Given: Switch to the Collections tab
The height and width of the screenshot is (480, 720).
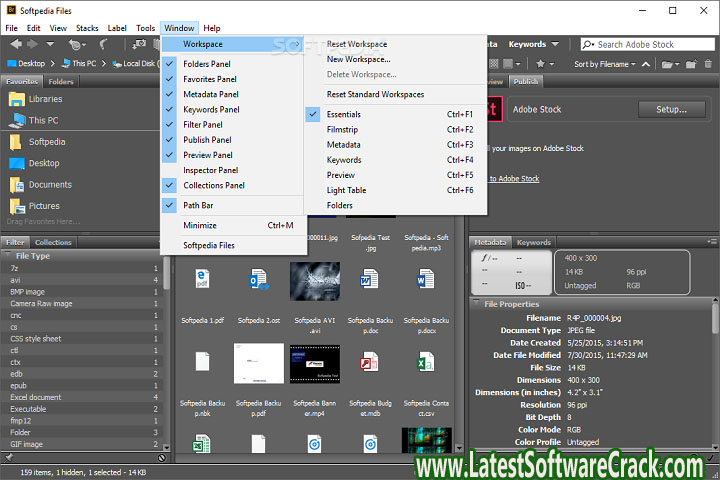Looking at the screenshot, I should pyautogui.click(x=53, y=242).
